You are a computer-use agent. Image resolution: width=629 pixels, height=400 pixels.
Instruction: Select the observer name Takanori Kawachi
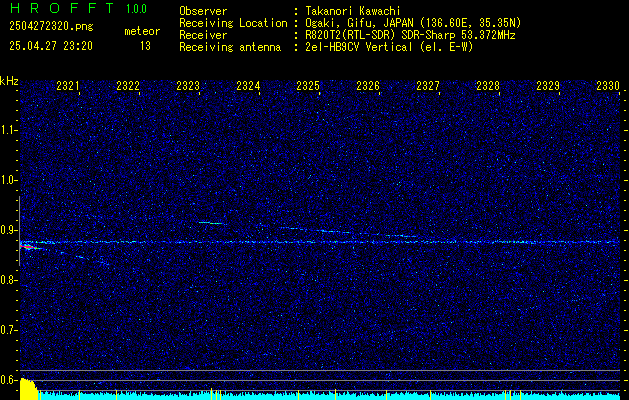click(353, 11)
